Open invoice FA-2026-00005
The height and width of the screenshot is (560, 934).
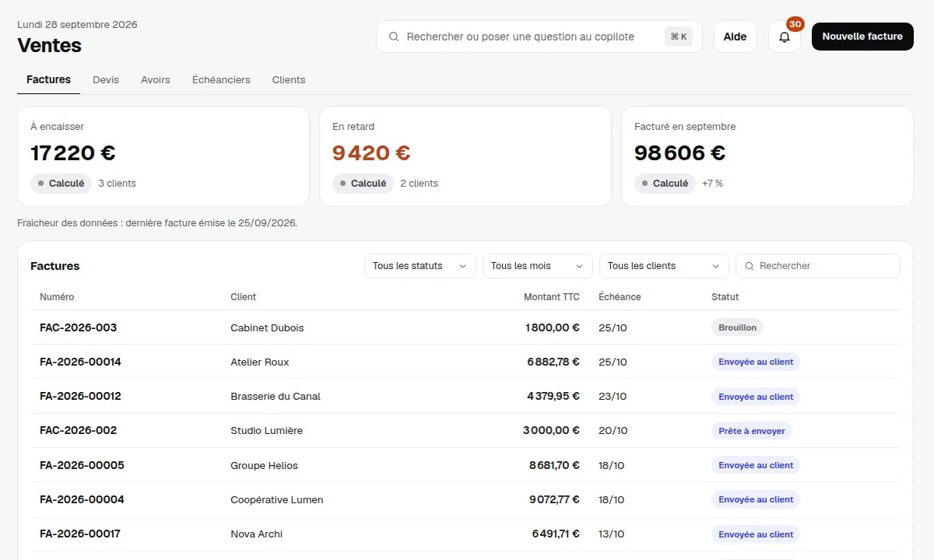tap(82, 465)
